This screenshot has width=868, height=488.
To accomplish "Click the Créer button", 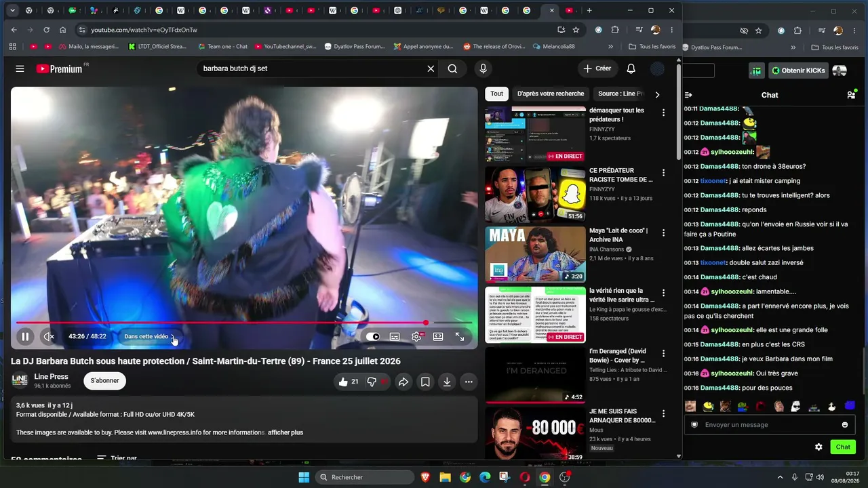I will (597, 68).
